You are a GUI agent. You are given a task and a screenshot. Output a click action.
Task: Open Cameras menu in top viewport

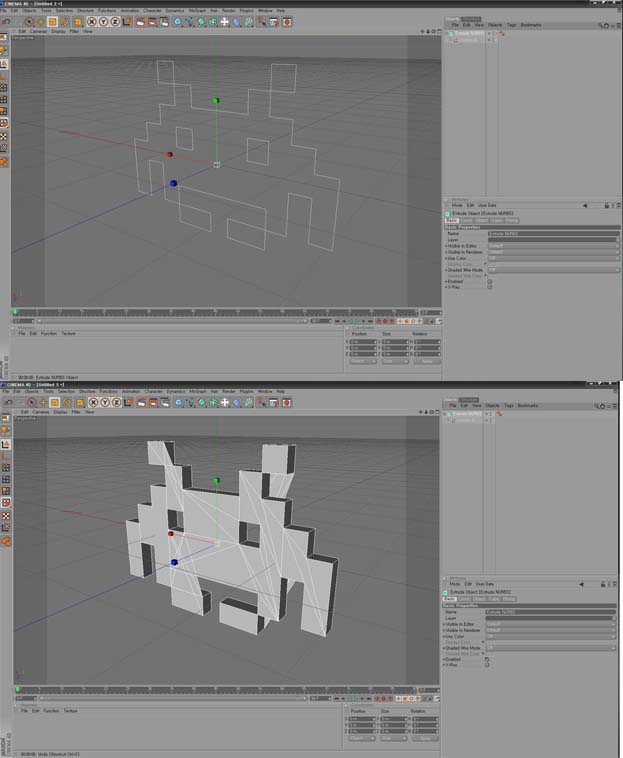tap(39, 31)
